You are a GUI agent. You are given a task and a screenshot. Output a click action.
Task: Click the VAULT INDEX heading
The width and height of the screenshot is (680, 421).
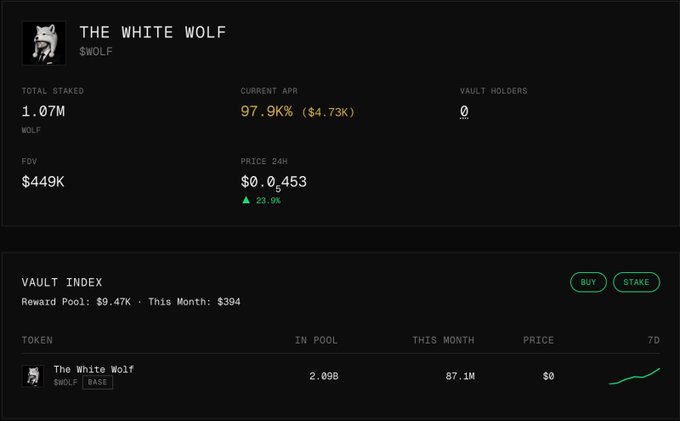tap(62, 283)
